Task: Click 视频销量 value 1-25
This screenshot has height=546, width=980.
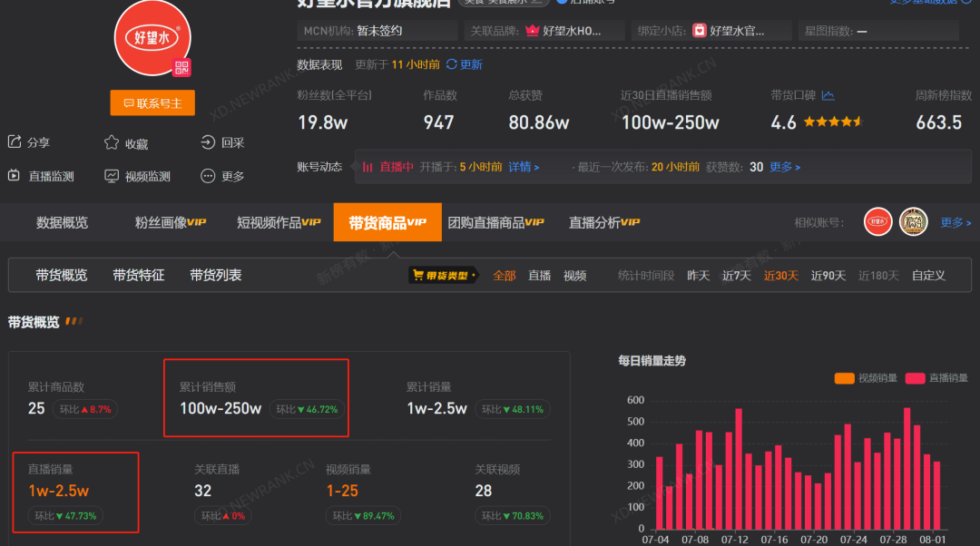Action: click(x=342, y=491)
